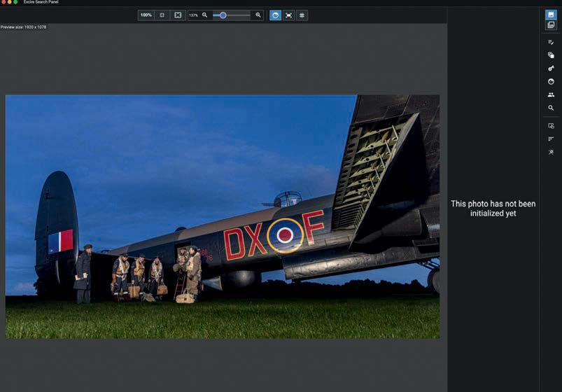This screenshot has height=392, width=562.
Task: Click the fit-to-view collapse arrows icon
Action: pyautogui.click(x=162, y=15)
